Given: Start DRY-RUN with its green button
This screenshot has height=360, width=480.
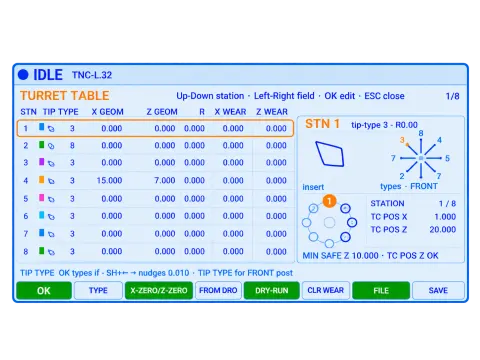Looking at the screenshot, I should [x=272, y=291].
